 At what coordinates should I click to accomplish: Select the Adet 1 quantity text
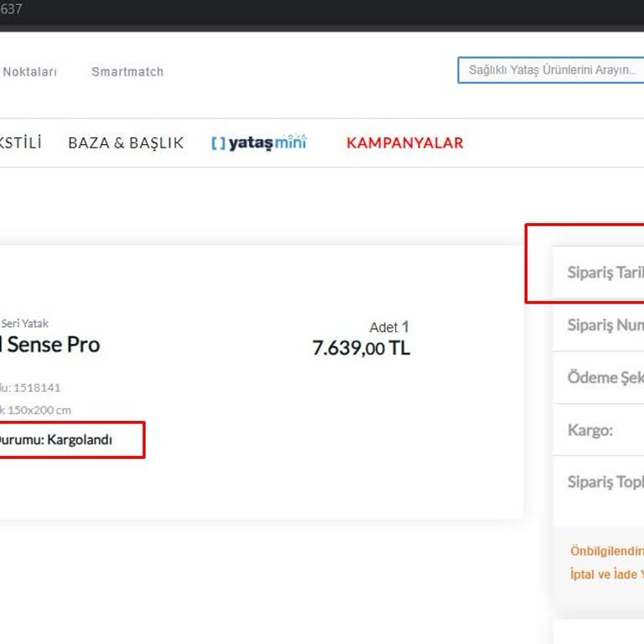point(389,327)
